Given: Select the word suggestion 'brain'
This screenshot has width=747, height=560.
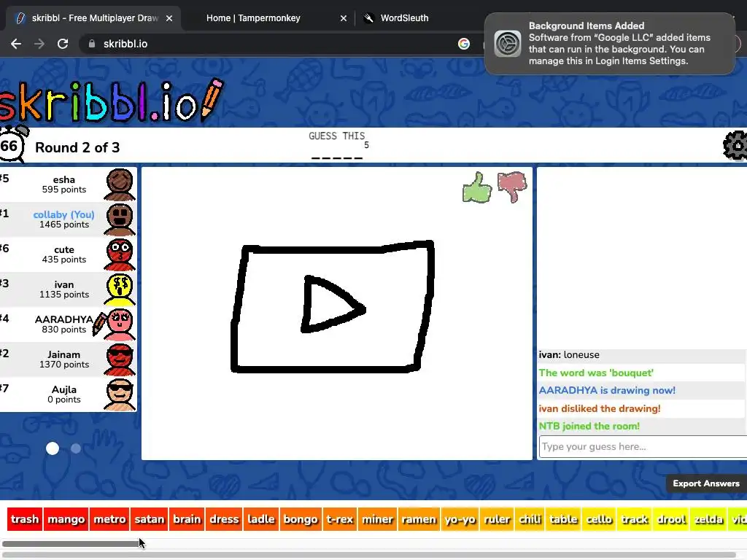Looking at the screenshot, I should 187,519.
